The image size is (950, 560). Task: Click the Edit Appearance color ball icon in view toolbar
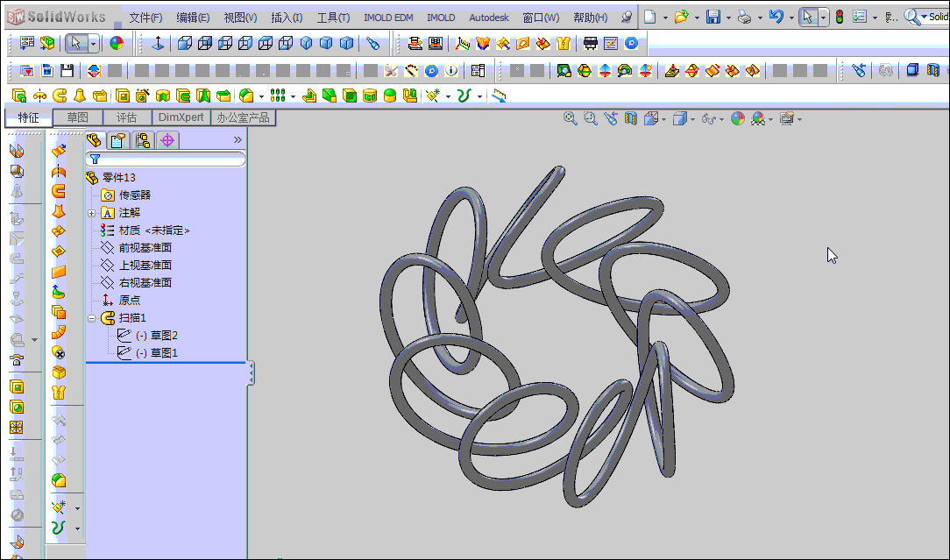[737, 118]
